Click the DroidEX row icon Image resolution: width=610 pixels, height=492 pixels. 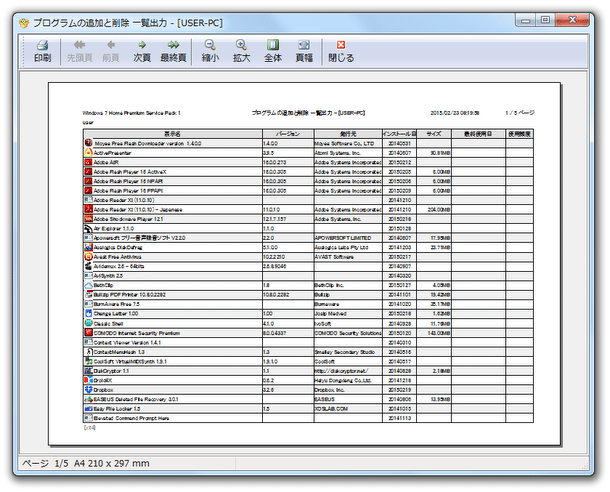(88, 380)
